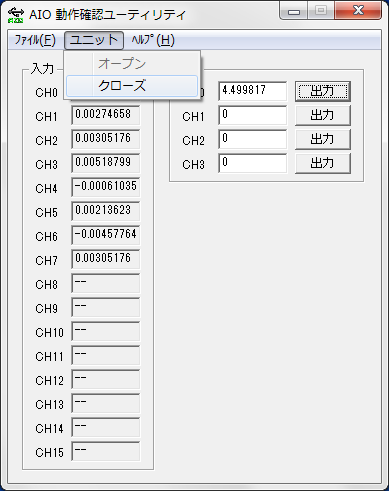Click the output CH1 label
389x491 pixels.
[x=193, y=117]
